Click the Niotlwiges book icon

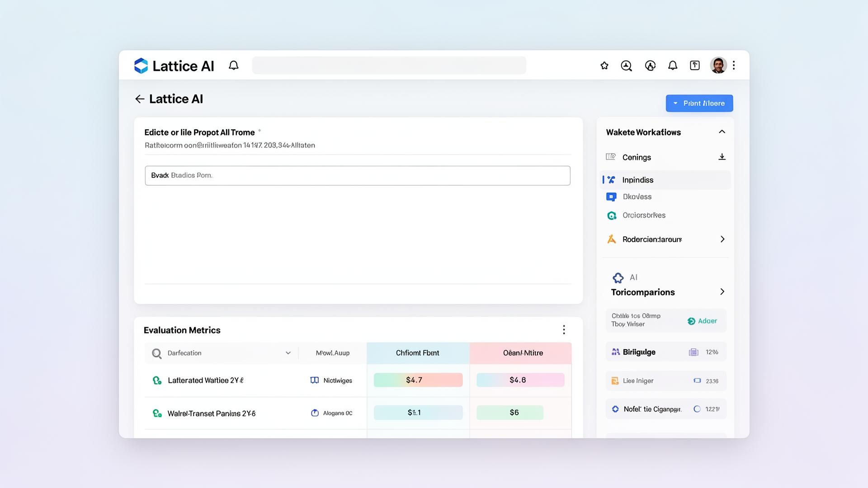click(315, 380)
